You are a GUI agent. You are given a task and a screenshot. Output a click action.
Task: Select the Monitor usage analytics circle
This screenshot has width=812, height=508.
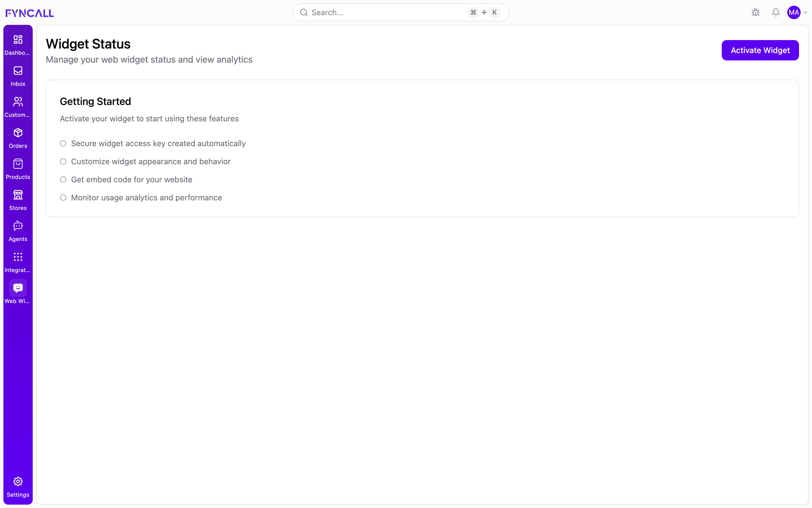(63, 198)
